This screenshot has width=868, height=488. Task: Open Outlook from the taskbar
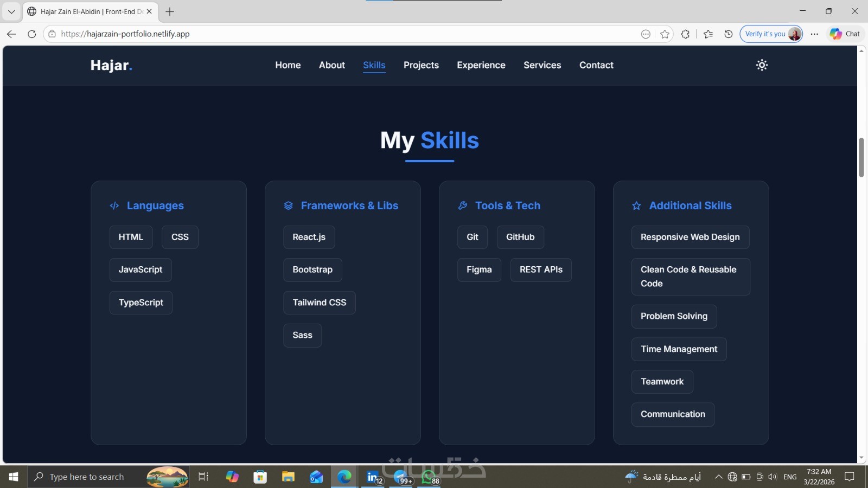click(316, 477)
